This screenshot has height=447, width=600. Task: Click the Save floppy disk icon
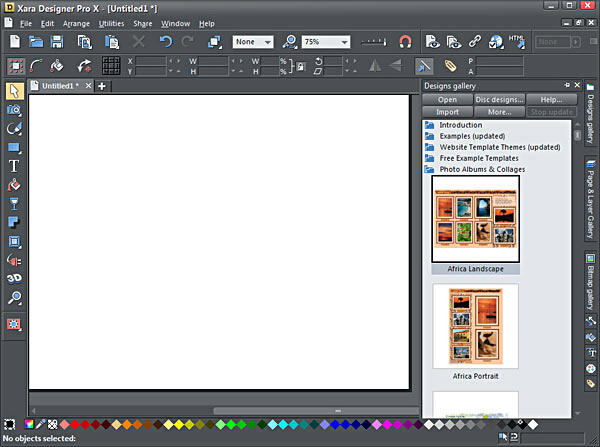tap(57, 41)
